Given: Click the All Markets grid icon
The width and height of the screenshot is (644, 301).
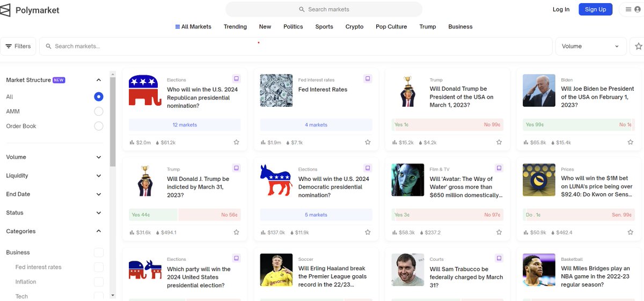Looking at the screenshot, I should point(178,26).
